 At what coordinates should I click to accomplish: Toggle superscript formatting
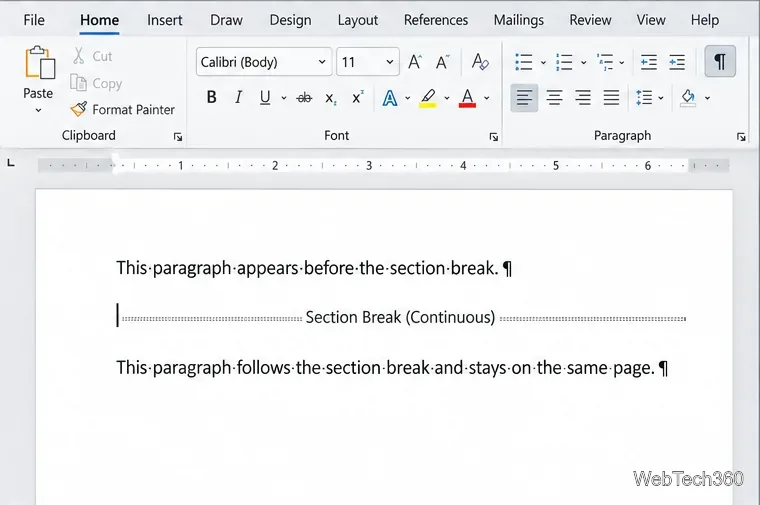tap(358, 97)
